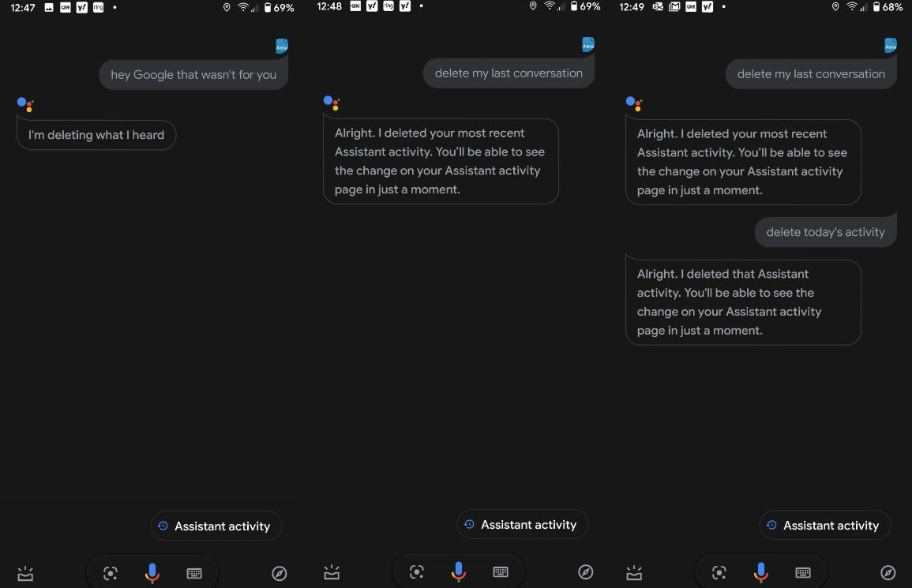Screen dimensions: 912x588
Task: Tap 'deleted your most recent' reply in 12:49 screen
Action: point(743,162)
